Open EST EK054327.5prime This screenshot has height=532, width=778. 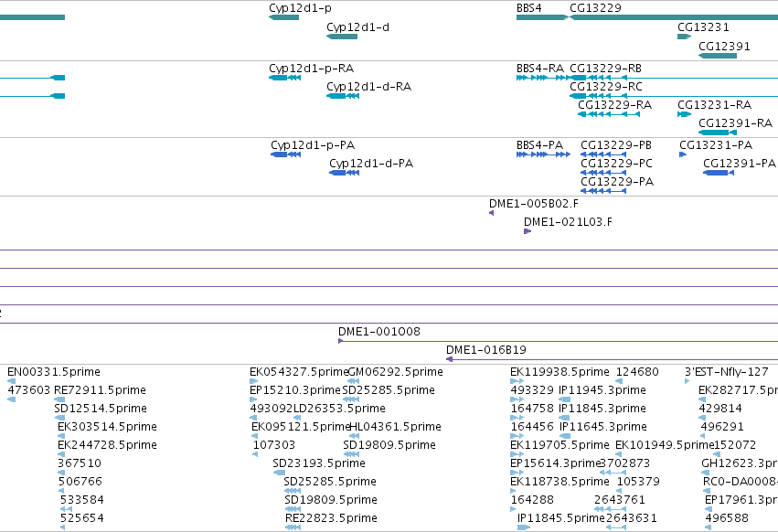[x=253, y=381]
